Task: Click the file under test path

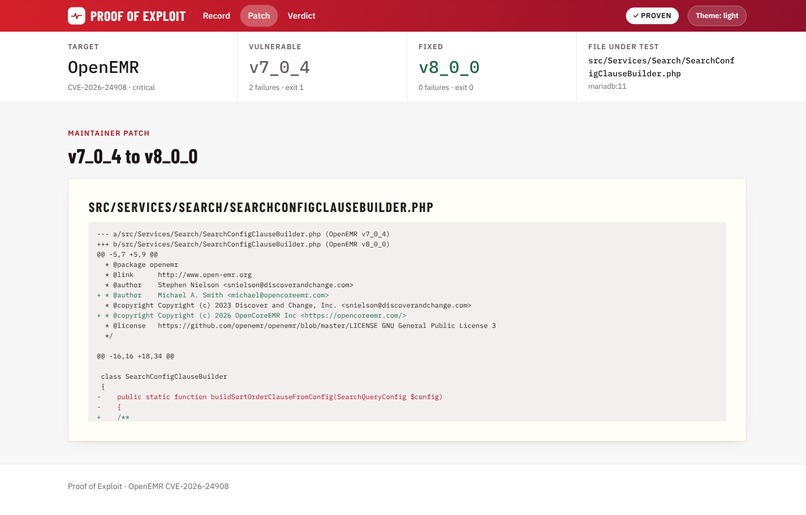Action: 661,67
